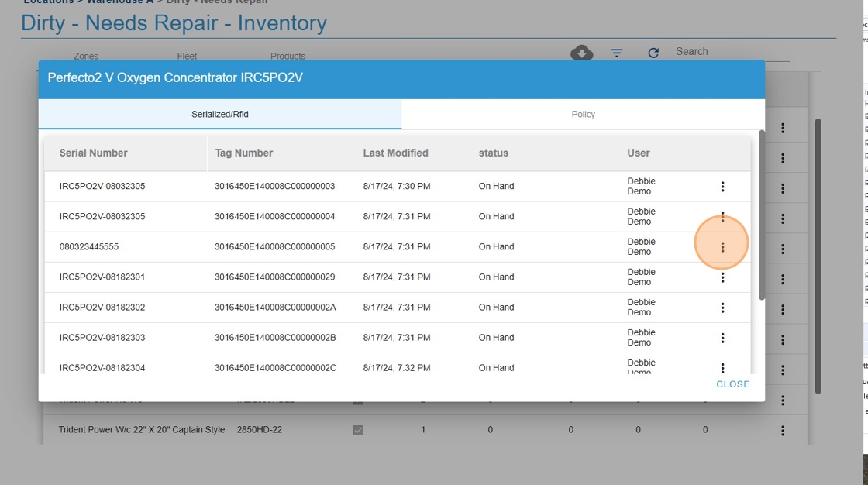Switch to the Policy tab
Screen dimensions: 868x485
tap(584, 114)
